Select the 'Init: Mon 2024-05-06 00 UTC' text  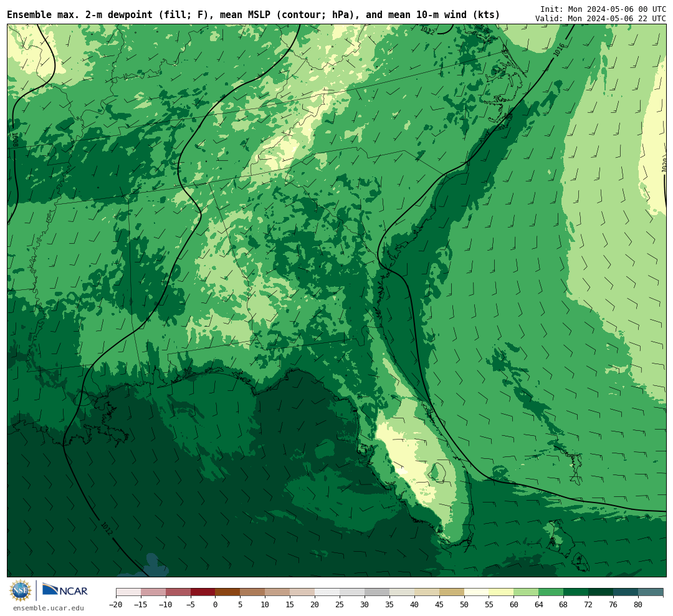pos(603,9)
